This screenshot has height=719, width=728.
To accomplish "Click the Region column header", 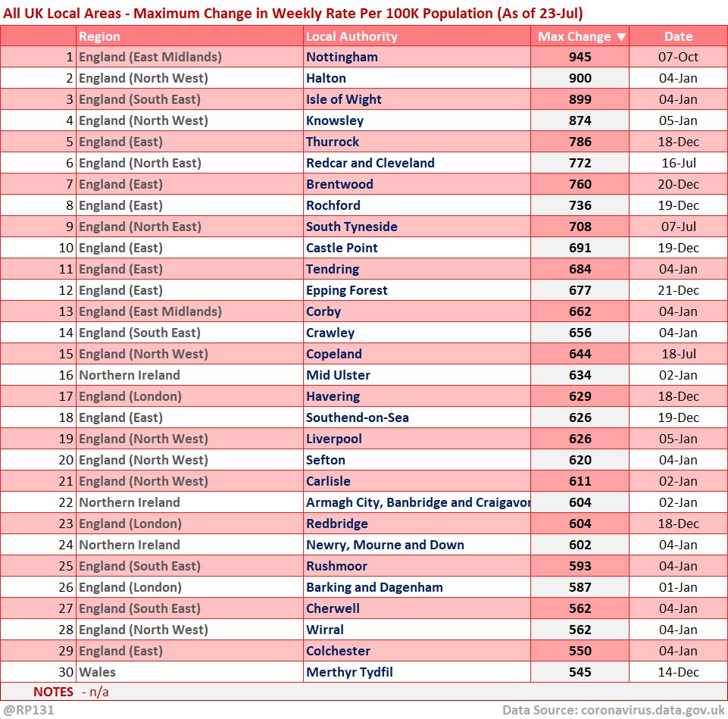I will click(99, 36).
